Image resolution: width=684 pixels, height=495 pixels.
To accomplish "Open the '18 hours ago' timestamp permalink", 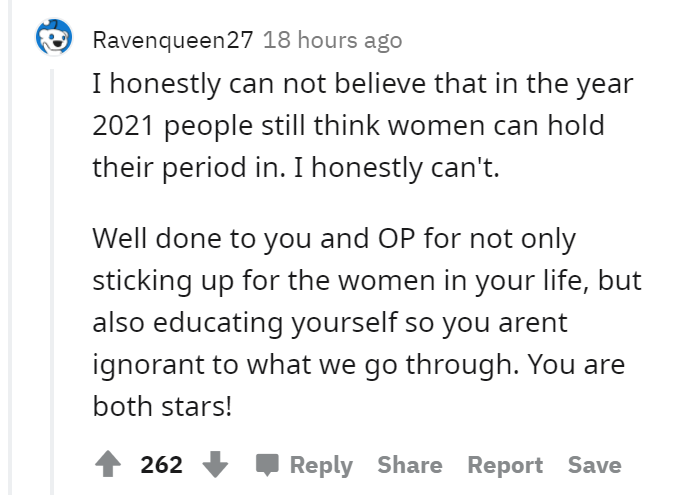I will 332,40.
